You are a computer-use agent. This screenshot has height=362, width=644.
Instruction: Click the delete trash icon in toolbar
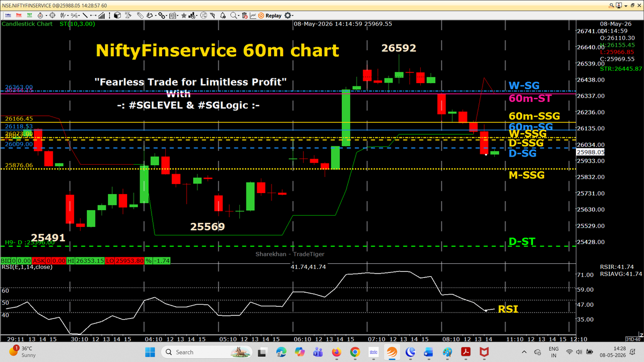[244, 16]
